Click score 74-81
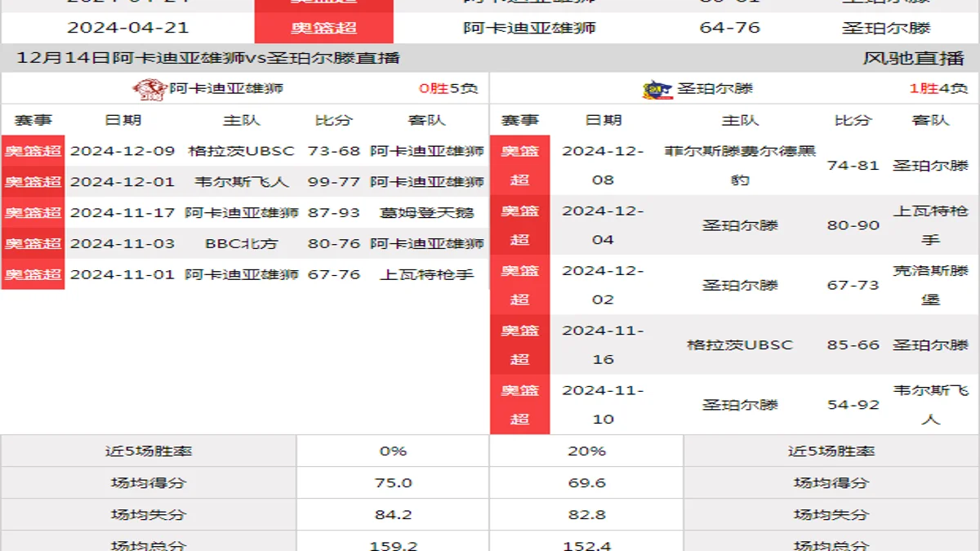Image resolution: width=980 pixels, height=551 pixels. click(853, 165)
